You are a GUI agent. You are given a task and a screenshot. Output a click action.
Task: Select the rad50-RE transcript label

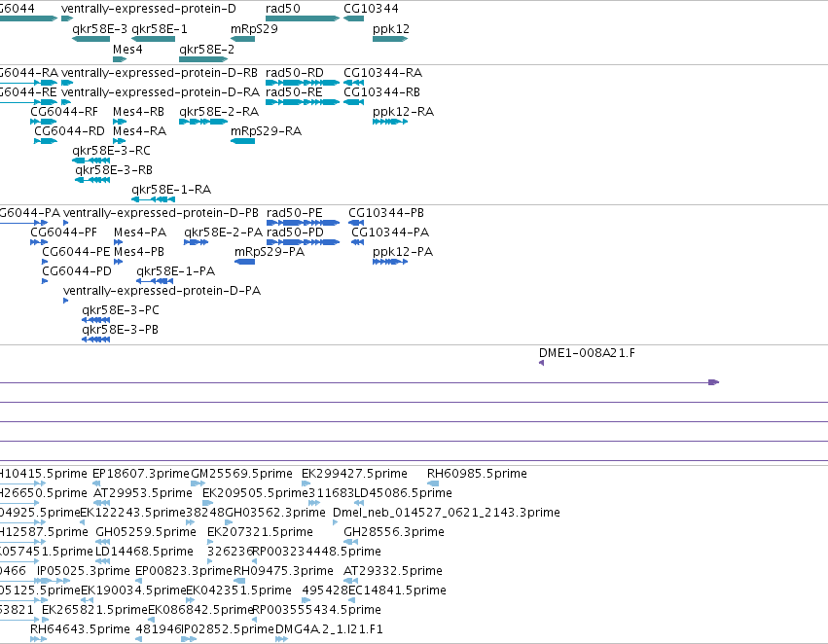pos(294,92)
